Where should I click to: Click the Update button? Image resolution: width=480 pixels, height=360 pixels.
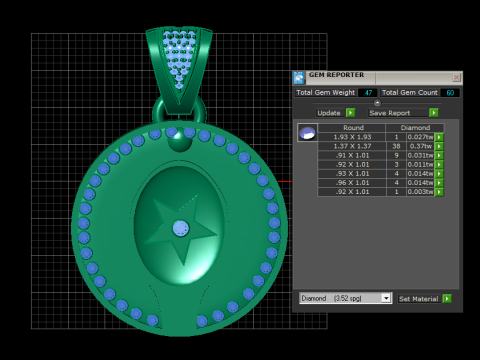[x=329, y=113]
